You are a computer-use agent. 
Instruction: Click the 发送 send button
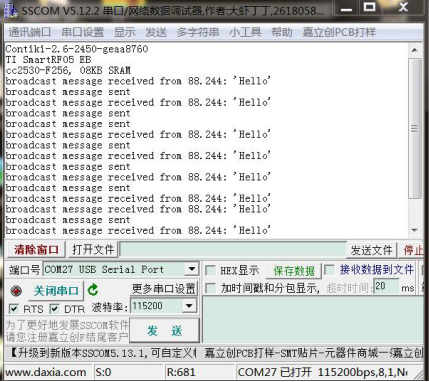(164, 331)
